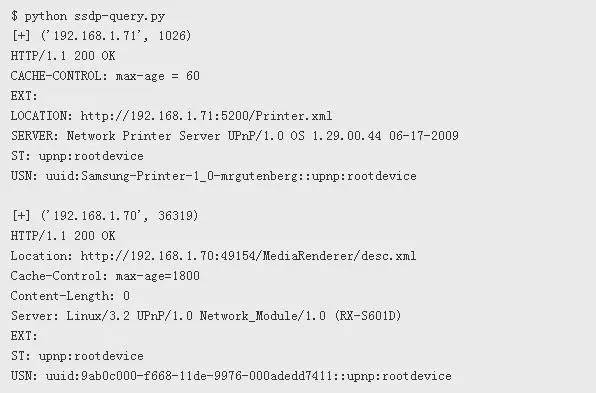Image resolution: width=596 pixels, height=393 pixels.
Task: Click the 'CACHE-CONTROL: max-age = 60' line
Action: pos(105,76)
